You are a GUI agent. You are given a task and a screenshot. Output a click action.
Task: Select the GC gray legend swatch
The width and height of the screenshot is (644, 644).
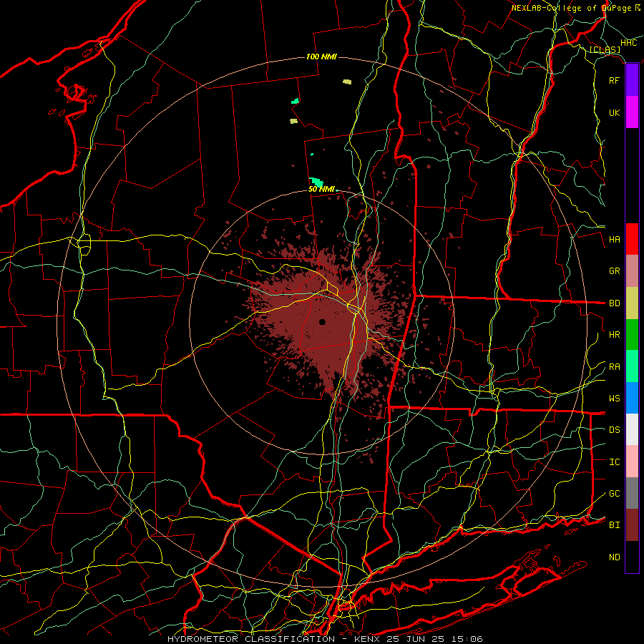[632, 493]
